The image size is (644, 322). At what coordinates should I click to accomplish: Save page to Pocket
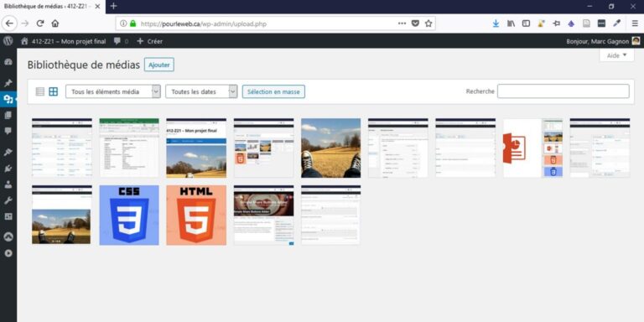(x=415, y=23)
